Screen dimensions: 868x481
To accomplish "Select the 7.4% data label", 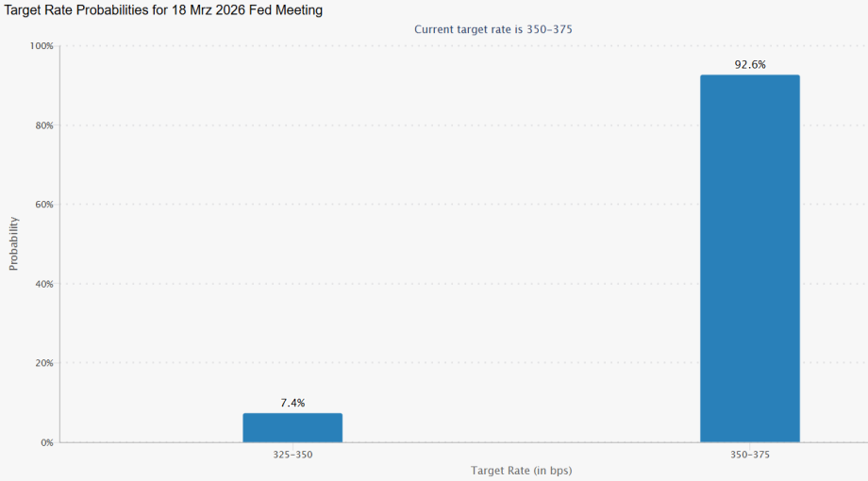I will coord(292,403).
